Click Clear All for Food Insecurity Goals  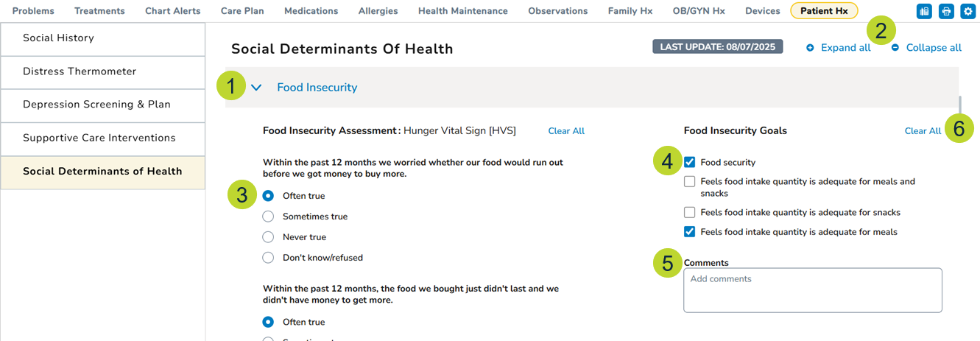pyautogui.click(x=923, y=131)
